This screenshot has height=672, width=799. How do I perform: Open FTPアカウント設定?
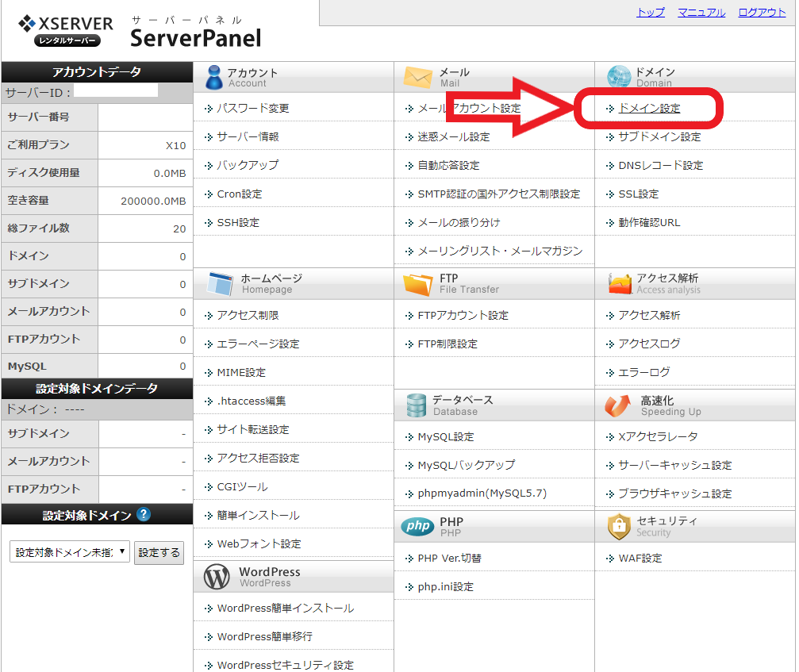click(x=463, y=315)
